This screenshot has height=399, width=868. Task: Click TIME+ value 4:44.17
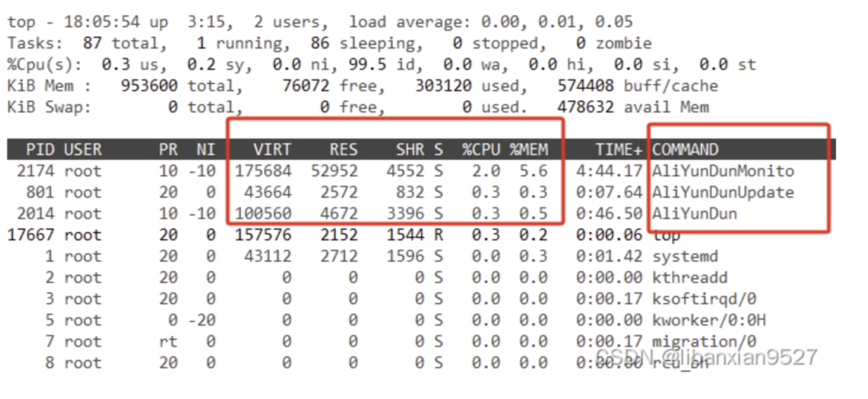609,171
